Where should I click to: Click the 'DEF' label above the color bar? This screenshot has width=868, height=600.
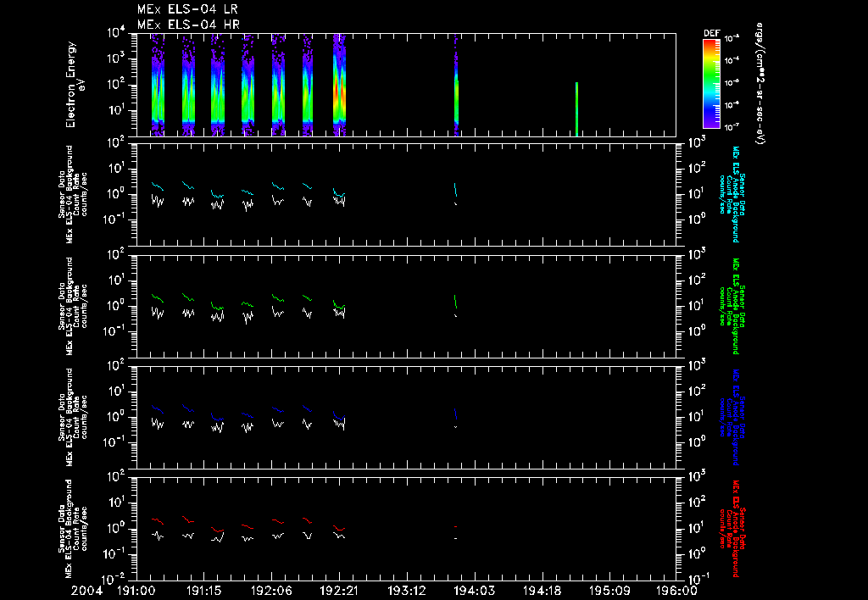point(711,33)
